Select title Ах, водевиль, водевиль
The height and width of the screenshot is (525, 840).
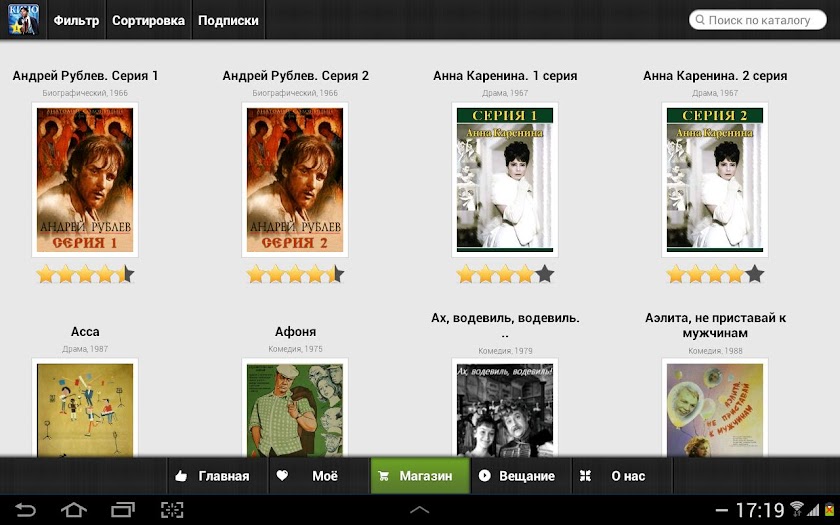(505, 325)
